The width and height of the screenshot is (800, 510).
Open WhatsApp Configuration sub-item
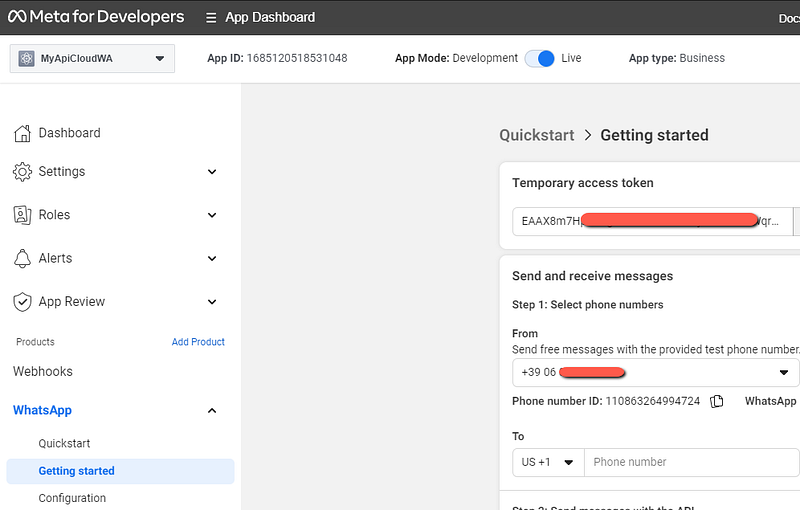[72, 498]
